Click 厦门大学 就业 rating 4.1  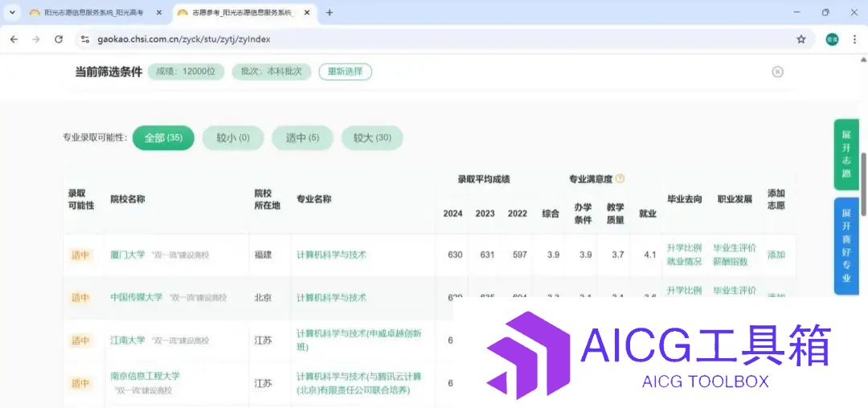[x=650, y=255]
